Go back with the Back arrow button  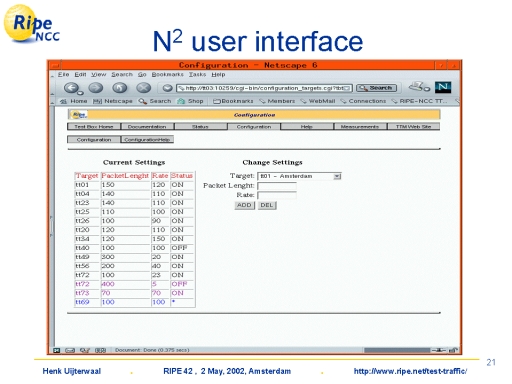tap(71, 88)
